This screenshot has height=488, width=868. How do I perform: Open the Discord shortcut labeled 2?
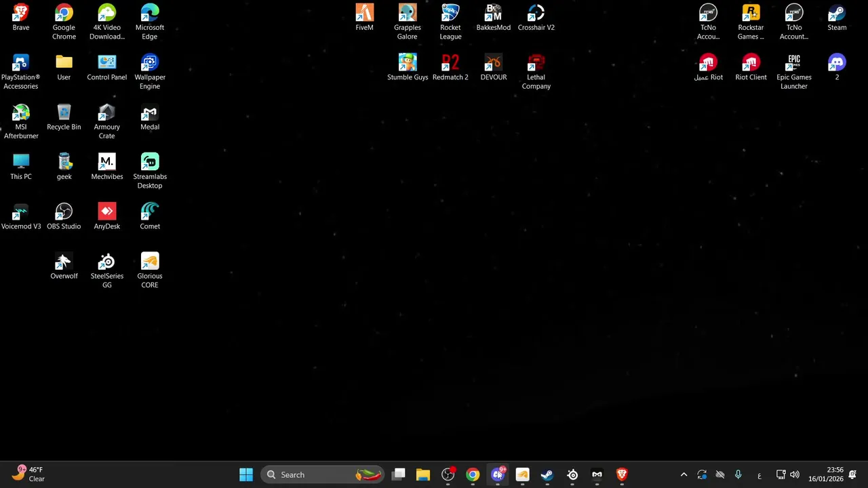tap(837, 68)
